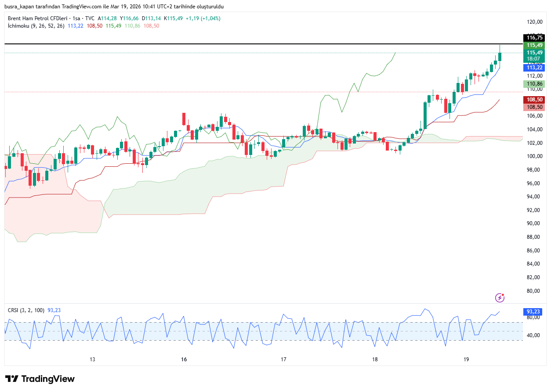Click the blue 93,23 CRSI axis label
This screenshot has height=392, width=551.
(x=534, y=312)
